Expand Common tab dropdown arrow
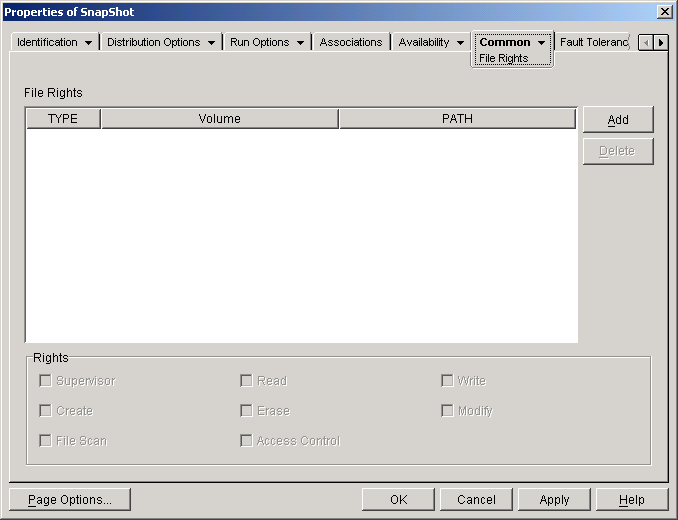 (x=541, y=43)
